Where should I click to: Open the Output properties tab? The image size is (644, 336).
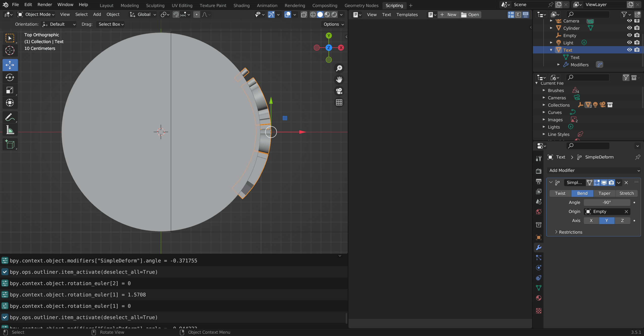click(539, 181)
